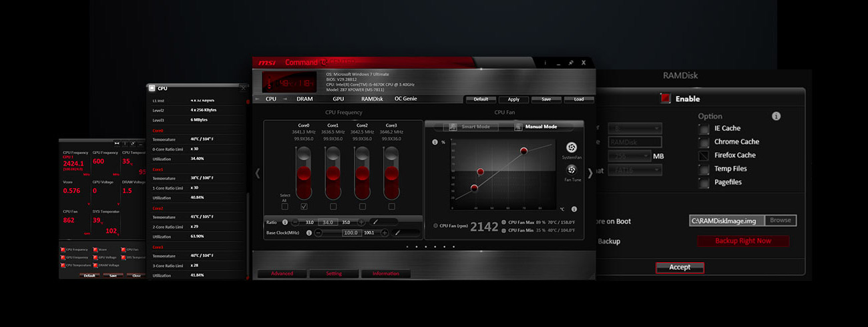
Task: Click the Smart Mode fan icon
Action: pos(454,126)
